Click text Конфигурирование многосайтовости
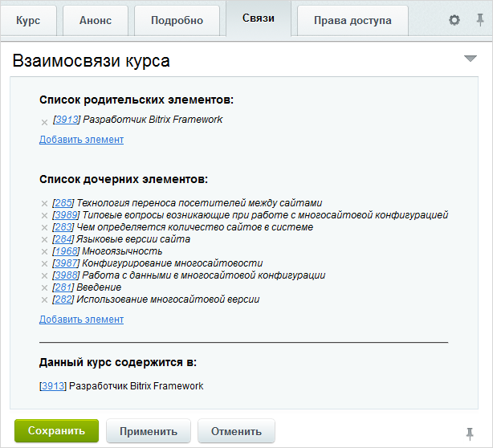493x448 pixels. [x=173, y=263]
